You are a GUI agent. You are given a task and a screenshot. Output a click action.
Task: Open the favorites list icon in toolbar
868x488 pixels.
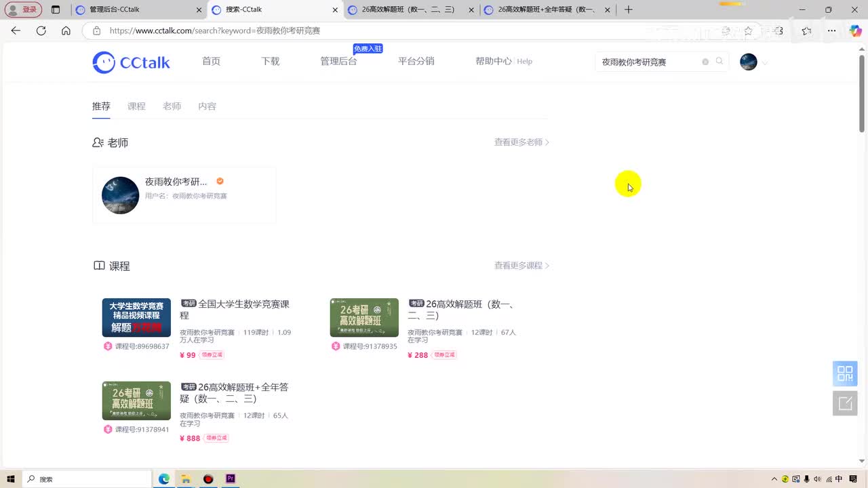[806, 30]
